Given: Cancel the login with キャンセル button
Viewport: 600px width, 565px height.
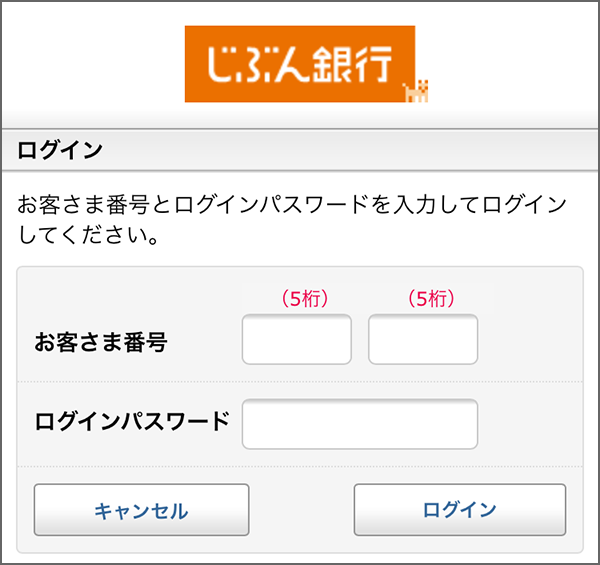Looking at the screenshot, I should [x=142, y=510].
